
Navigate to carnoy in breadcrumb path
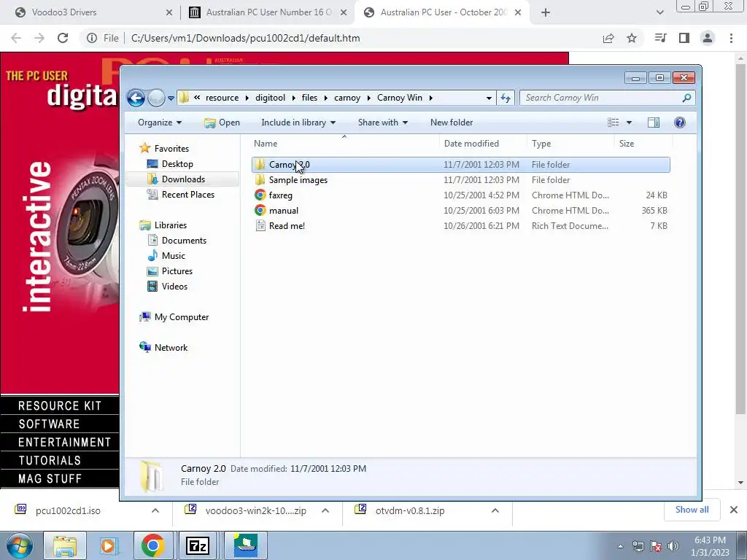(347, 98)
